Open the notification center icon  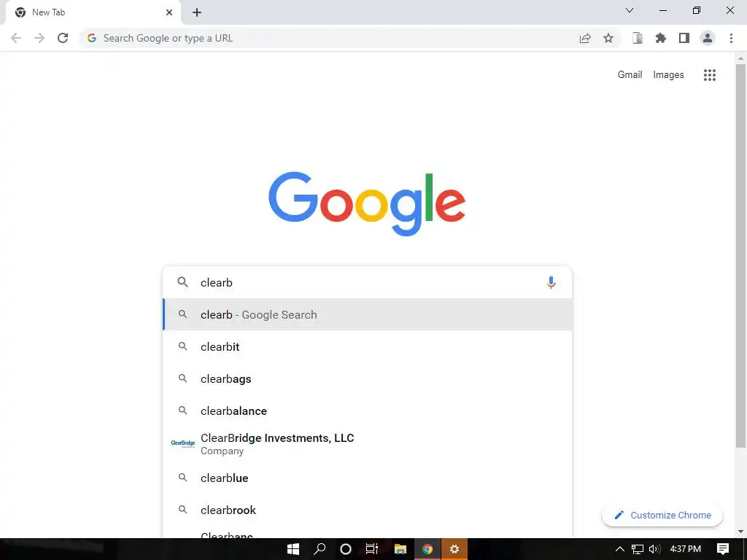723,549
